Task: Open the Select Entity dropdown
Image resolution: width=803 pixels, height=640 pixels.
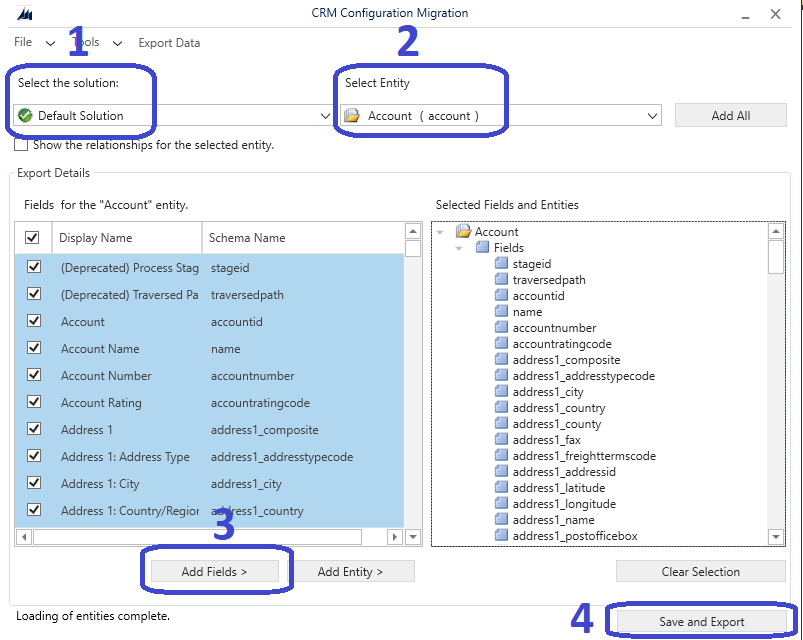Action: pos(655,115)
